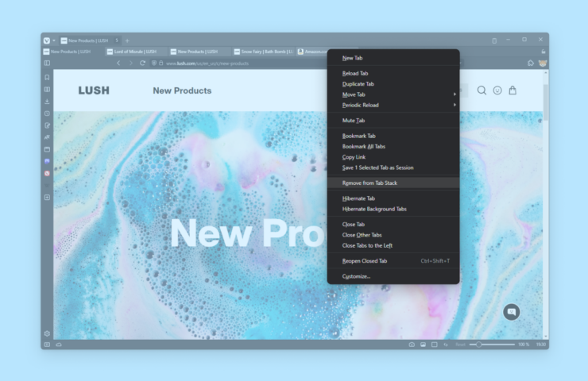Select Close Tab in context menu
This screenshot has width=588, height=381.
coord(393,225)
